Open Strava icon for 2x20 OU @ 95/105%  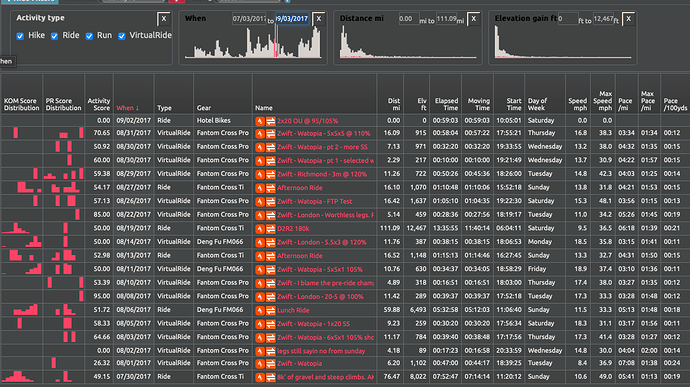(260, 121)
